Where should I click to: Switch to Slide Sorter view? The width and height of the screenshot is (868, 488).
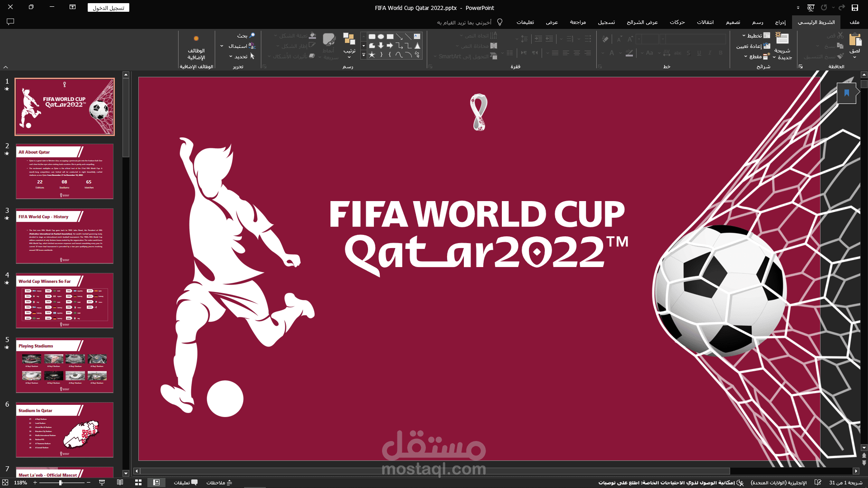click(x=138, y=483)
